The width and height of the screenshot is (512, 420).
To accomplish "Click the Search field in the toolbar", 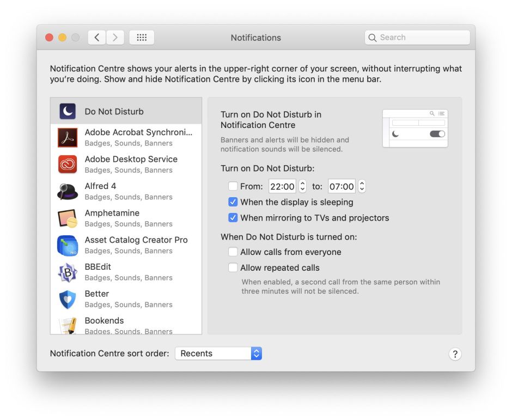I will point(417,38).
